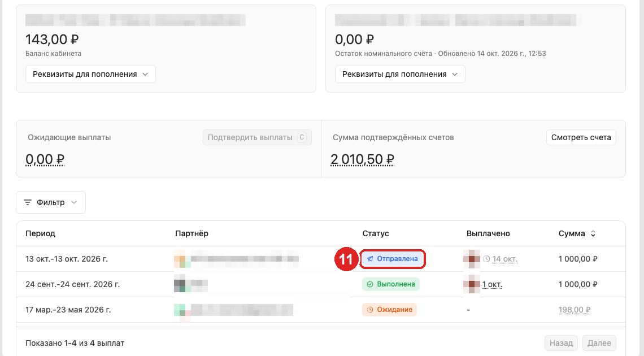Open the Фильтр dropdown
Screen dimensions: 644x356
tap(50, 202)
